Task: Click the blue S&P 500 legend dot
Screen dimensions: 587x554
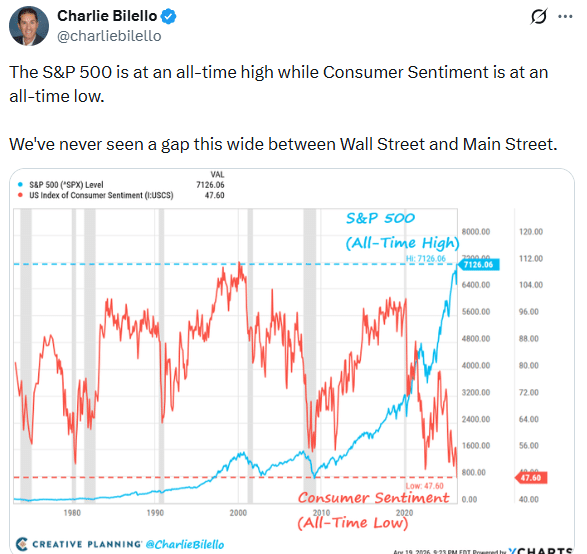Action: click(x=21, y=185)
